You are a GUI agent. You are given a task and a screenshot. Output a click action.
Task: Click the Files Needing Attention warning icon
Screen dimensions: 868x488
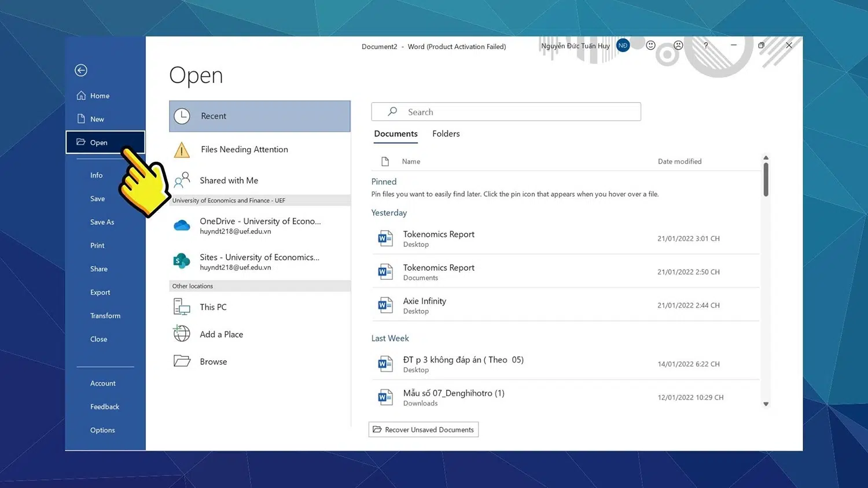coord(182,150)
